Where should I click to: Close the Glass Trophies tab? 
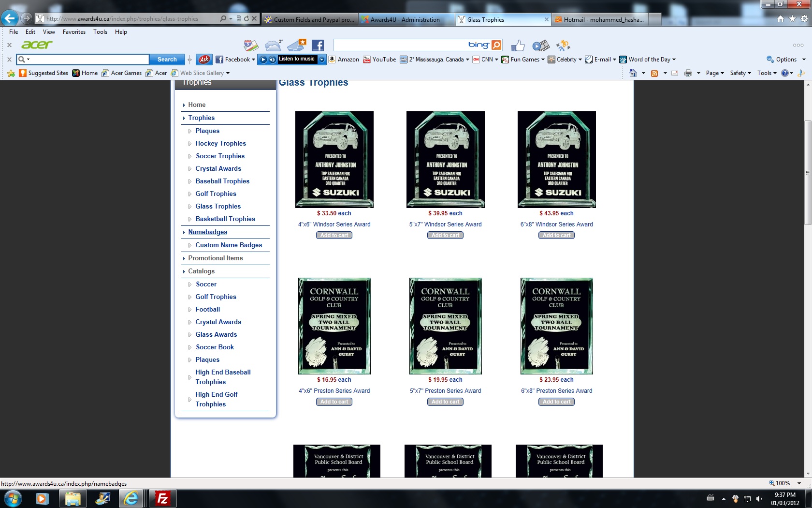[x=547, y=19]
